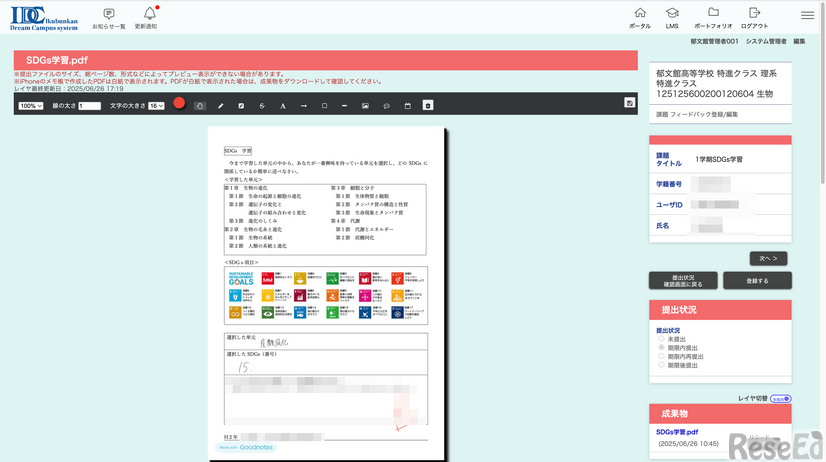This screenshot has height=462, width=826.
Task: Select the date stamp calendar tool
Action: pos(407,106)
